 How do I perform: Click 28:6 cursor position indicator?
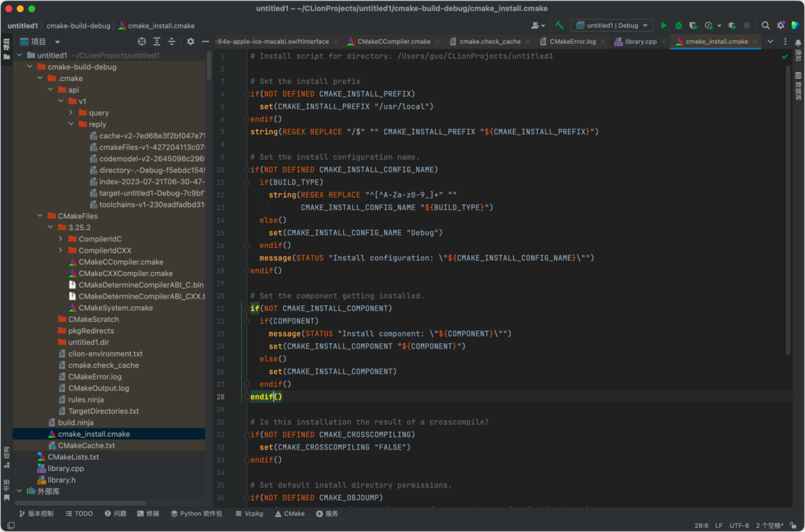(701, 525)
